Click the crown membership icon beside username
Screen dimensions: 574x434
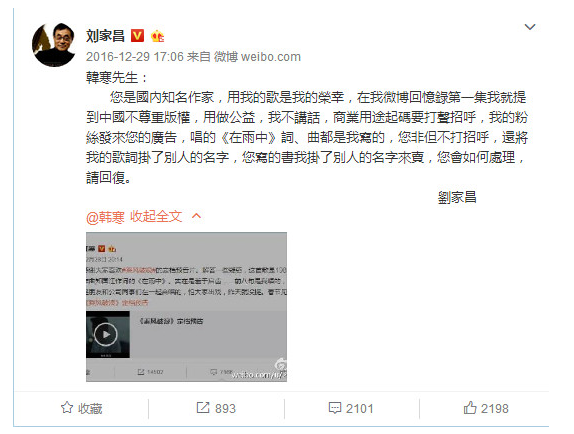tap(157, 36)
